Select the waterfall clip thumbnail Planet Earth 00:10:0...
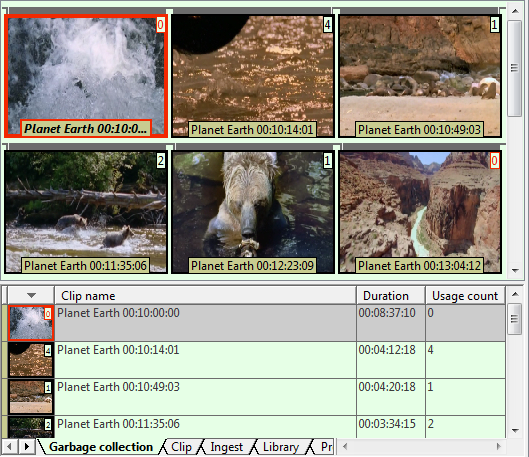The width and height of the screenshot is (529, 457). [x=86, y=76]
